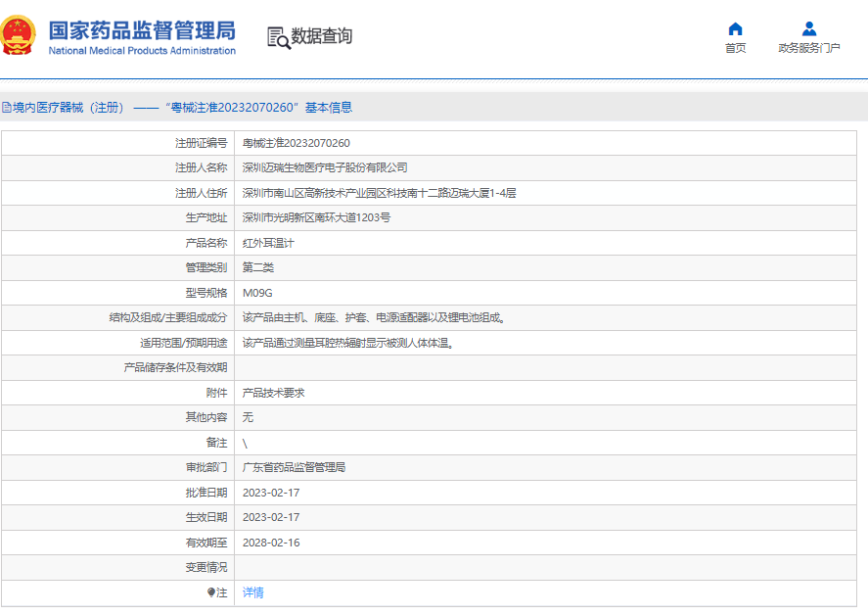868x615 pixels.
Task: Open 政务服务门户 user icon
Action: point(808,28)
